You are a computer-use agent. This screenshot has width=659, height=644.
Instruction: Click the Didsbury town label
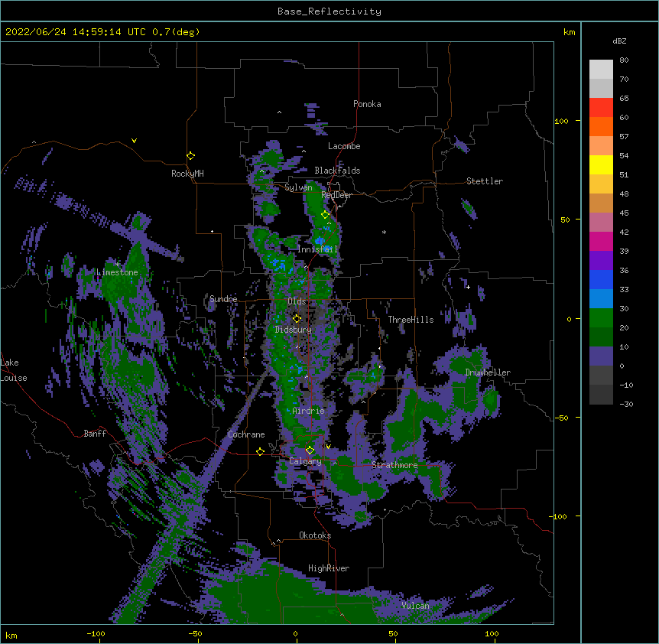tap(294, 330)
